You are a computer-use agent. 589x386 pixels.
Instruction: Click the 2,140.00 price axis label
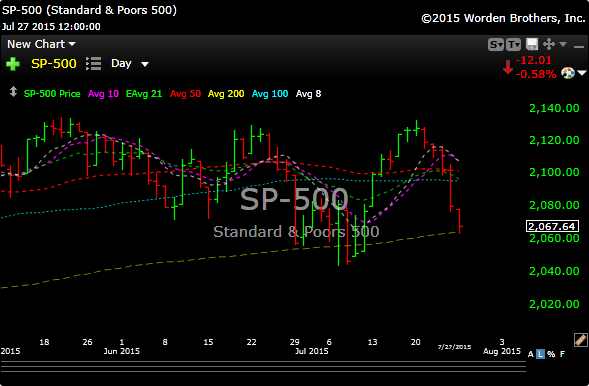(x=554, y=108)
